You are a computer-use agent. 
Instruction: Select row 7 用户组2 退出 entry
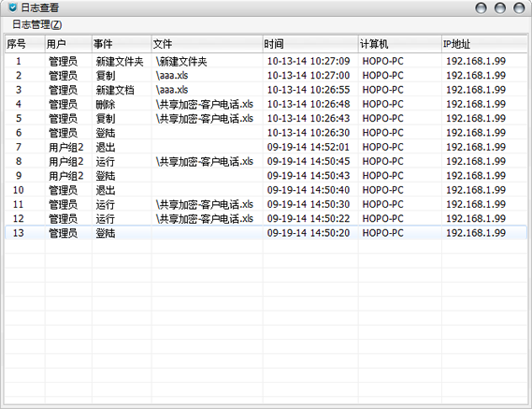tap(266, 147)
